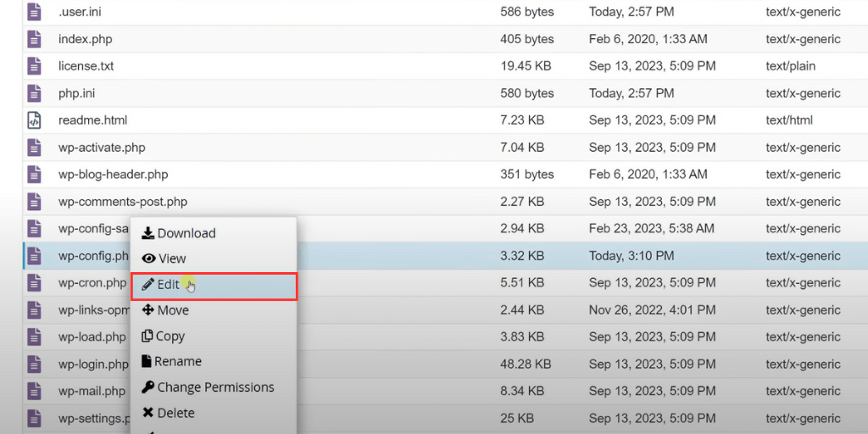Click the wp-login.php file icon
Screen dimensions: 868x434
pos(34,364)
